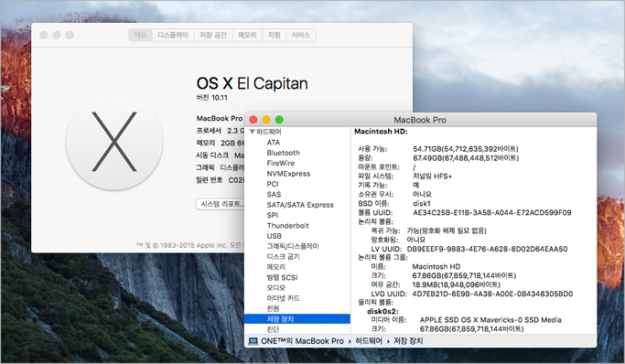Select FireWire in the hardware list
Image resolution: width=625 pixels, height=364 pixels.
click(x=281, y=164)
